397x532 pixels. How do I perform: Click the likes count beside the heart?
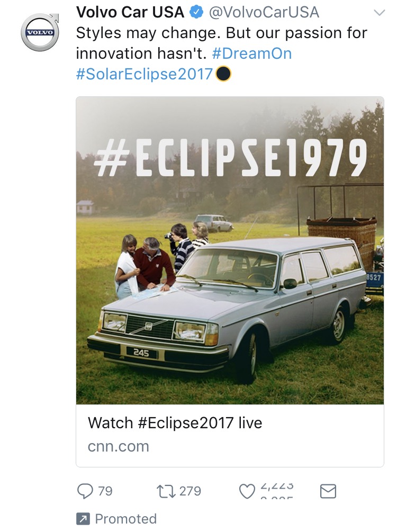(x=277, y=491)
